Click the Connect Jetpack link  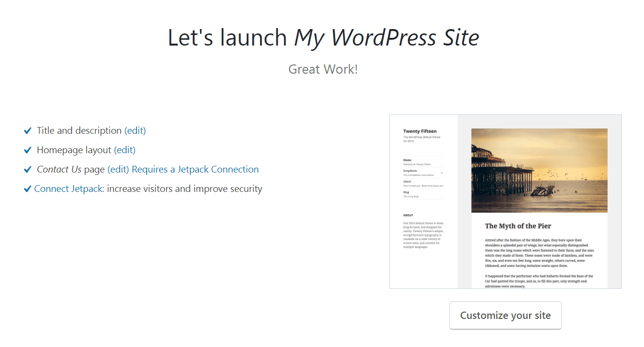coord(68,189)
